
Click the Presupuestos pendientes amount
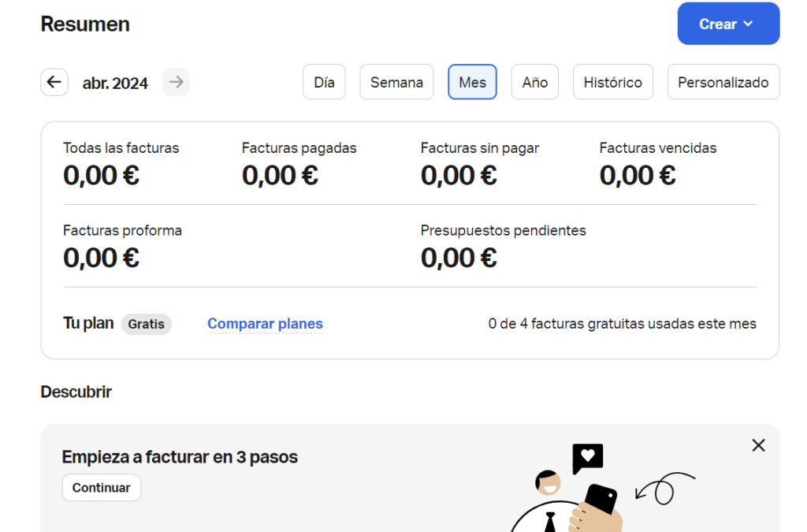(x=459, y=257)
